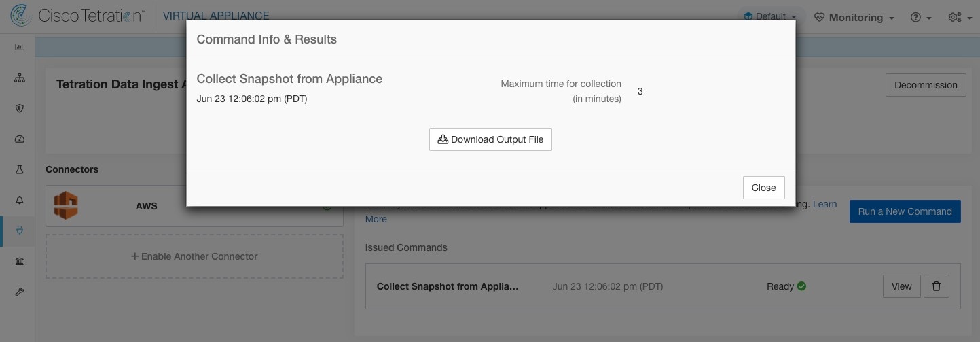This screenshot has width=980, height=342.
Task: Open the bank building icon in sidebar
Action: pyautogui.click(x=19, y=261)
